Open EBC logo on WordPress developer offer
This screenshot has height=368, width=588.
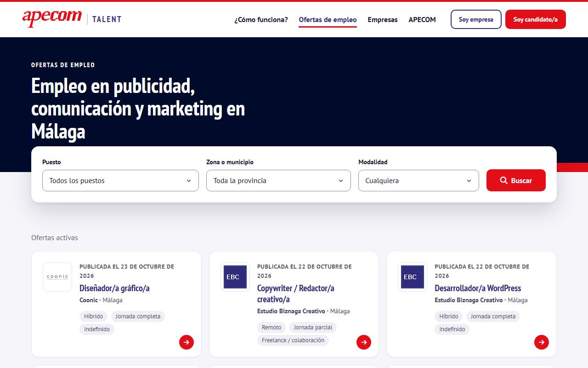413,277
